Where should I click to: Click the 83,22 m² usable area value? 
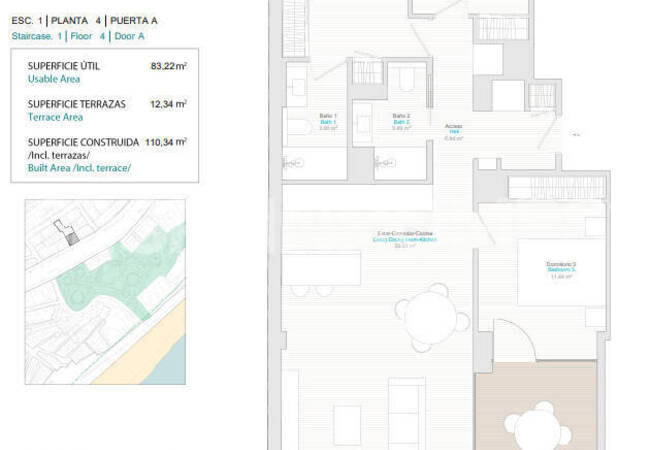[x=169, y=65]
